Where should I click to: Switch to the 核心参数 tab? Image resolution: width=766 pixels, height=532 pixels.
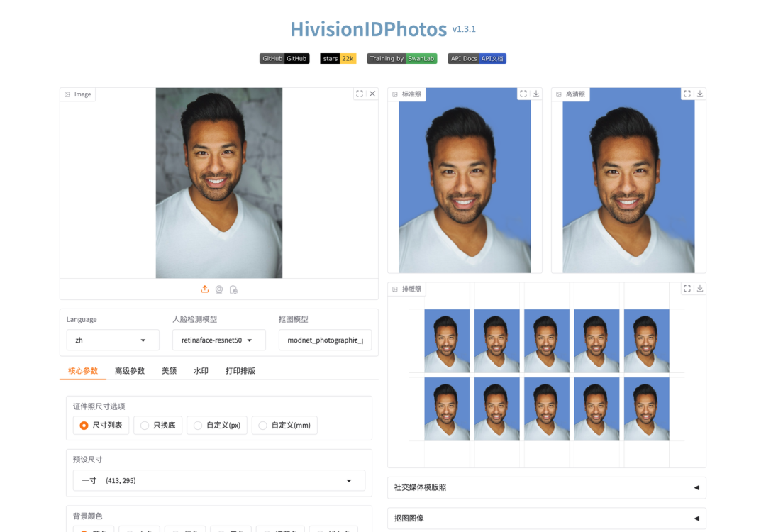pos(82,371)
